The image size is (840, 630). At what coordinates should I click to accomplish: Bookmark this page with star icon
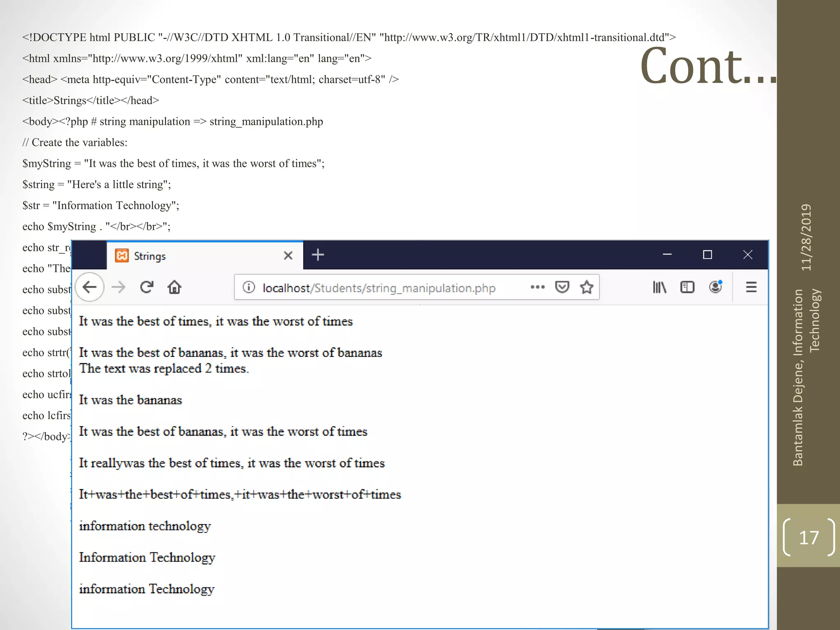point(587,287)
